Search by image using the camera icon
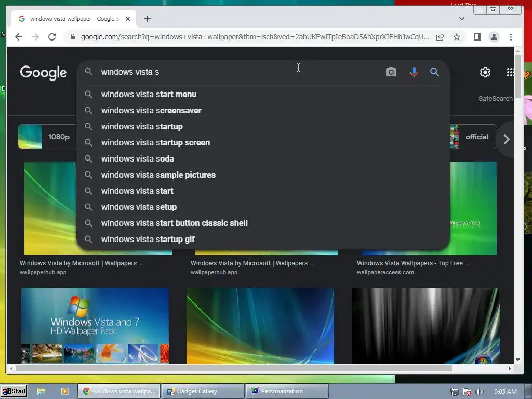The height and width of the screenshot is (399, 532). [x=391, y=72]
